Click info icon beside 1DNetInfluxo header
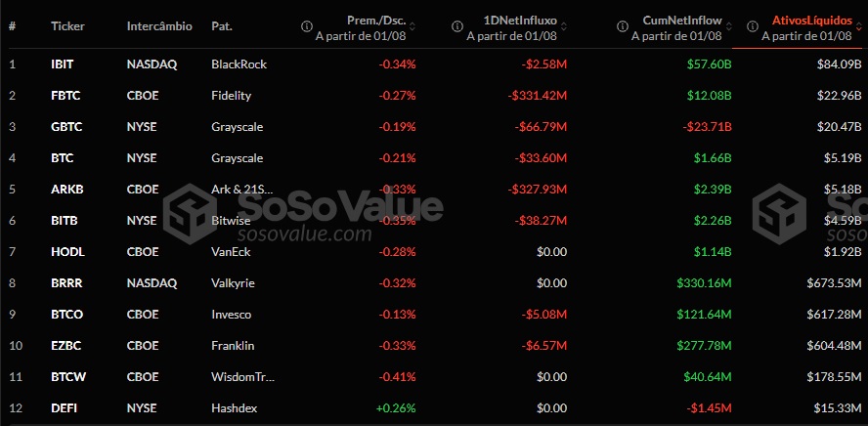 pyautogui.click(x=456, y=26)
